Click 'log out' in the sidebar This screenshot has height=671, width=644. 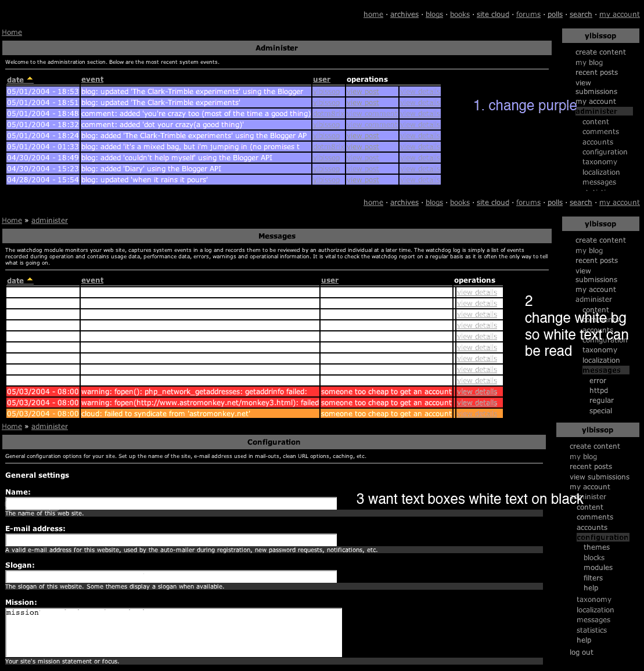pos(581,652)
